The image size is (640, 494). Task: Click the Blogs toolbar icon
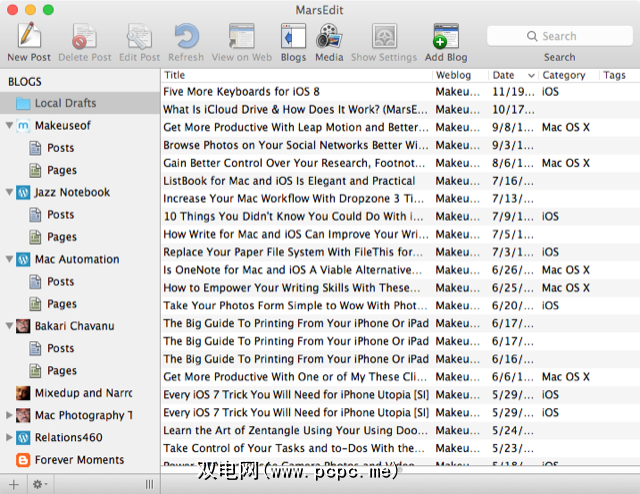coord(293,38)
